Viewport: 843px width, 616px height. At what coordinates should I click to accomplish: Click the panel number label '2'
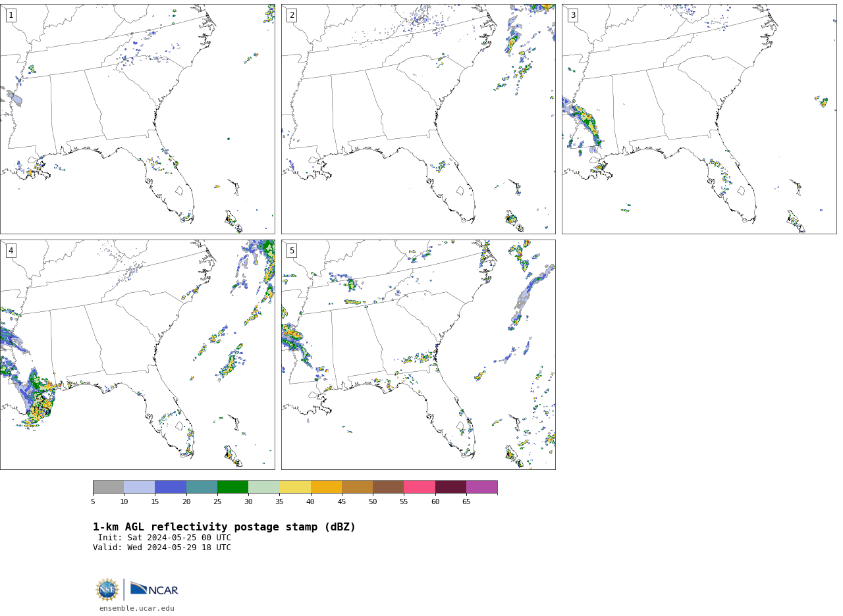click(x=292, y=15)
